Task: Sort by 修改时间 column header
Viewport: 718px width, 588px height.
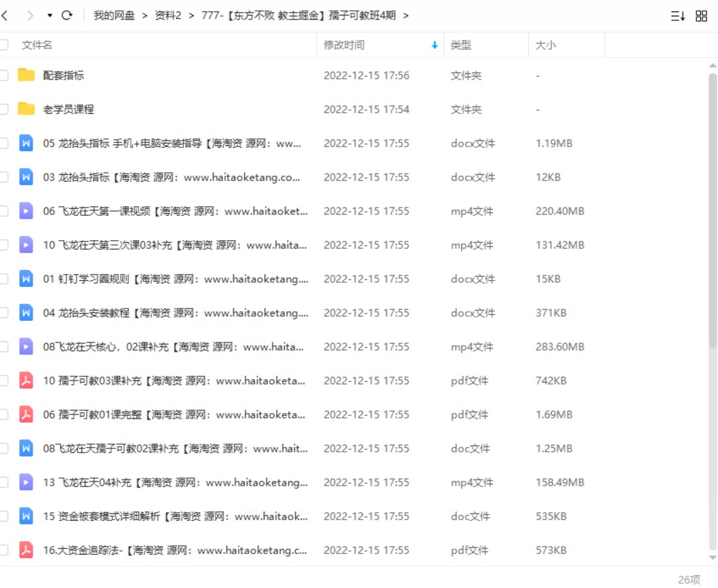Action: point(344,45)
